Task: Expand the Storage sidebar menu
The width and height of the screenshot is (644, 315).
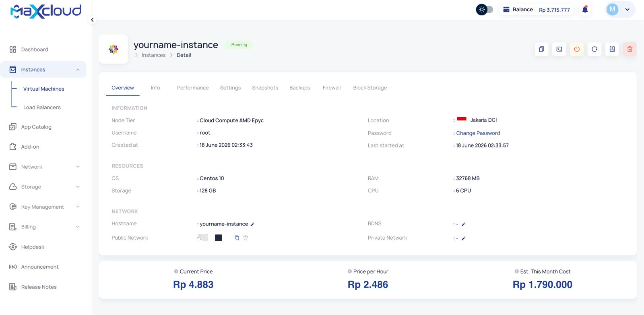Action: [78, 187]
